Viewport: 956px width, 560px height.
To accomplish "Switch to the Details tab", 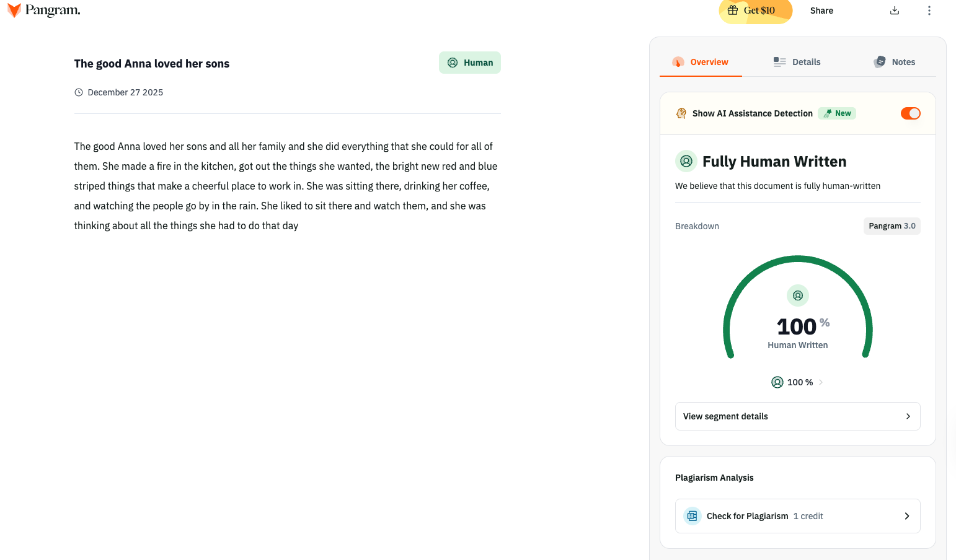I will click(x=797, y=62).
